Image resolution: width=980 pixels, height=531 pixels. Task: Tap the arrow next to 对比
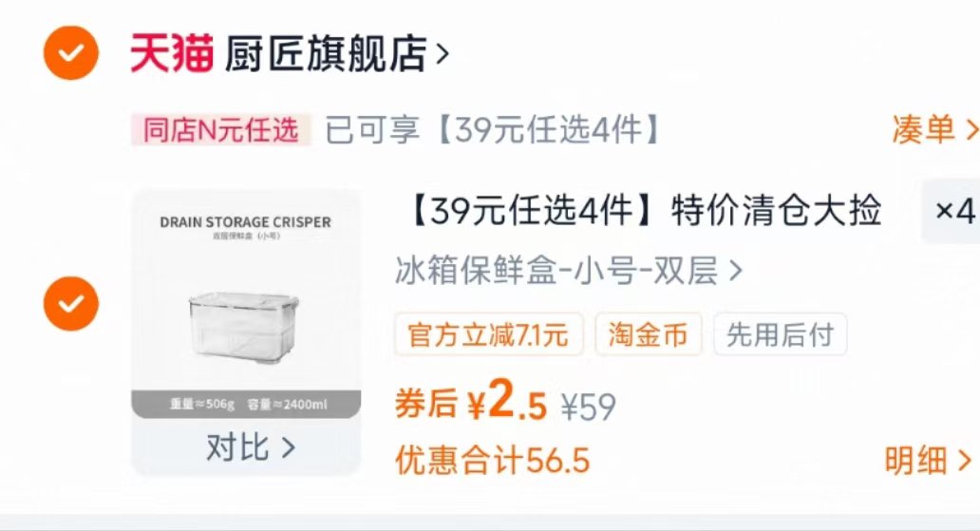288,447
